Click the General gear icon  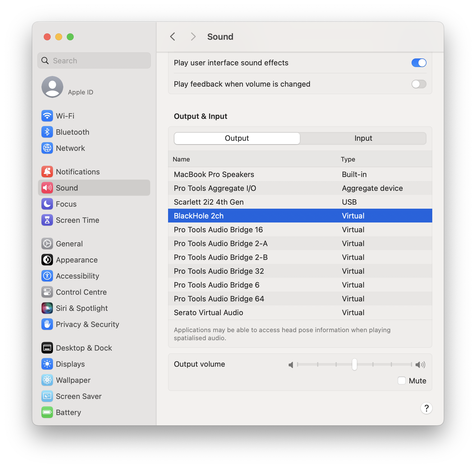click(47, 244)
